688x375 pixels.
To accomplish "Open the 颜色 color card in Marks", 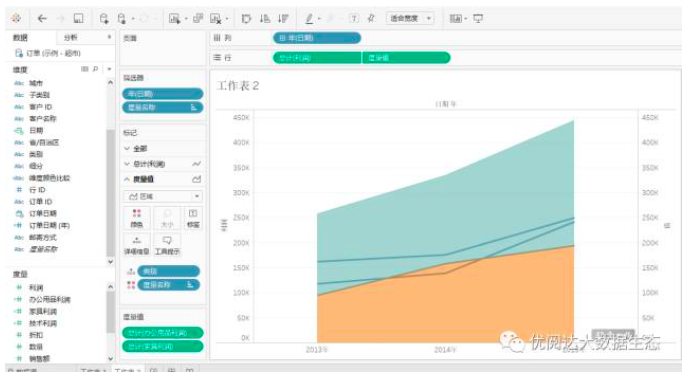I will pyautogui.click(x=137, y=218).
